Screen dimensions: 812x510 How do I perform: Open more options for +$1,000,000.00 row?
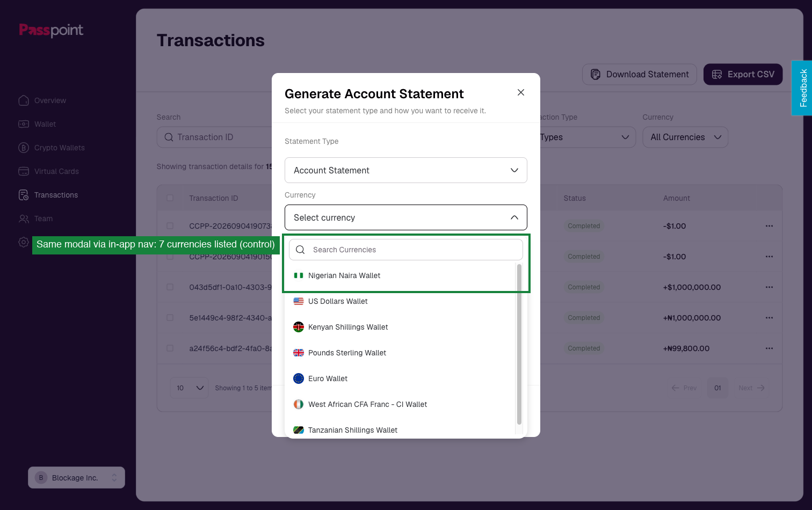[x=770, y=287]
